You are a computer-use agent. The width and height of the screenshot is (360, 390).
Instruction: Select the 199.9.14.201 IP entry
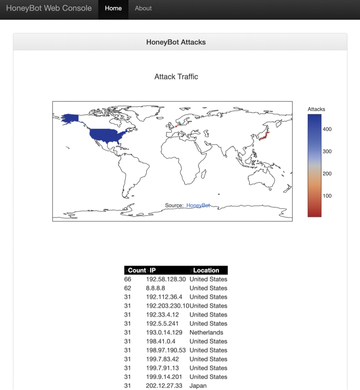tap(164, 377)
